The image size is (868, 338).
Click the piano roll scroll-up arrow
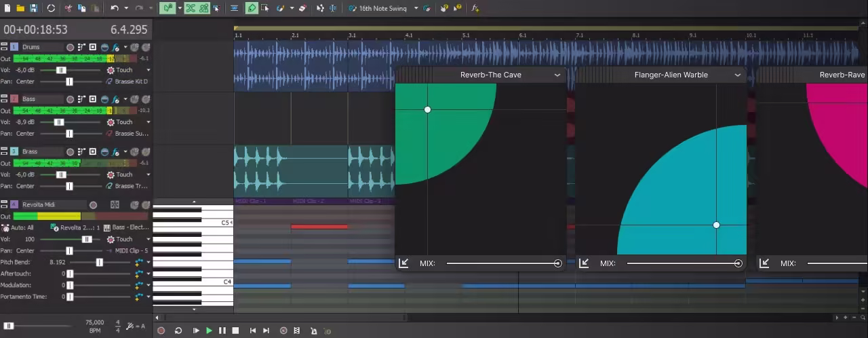click(x=194, y=202)
